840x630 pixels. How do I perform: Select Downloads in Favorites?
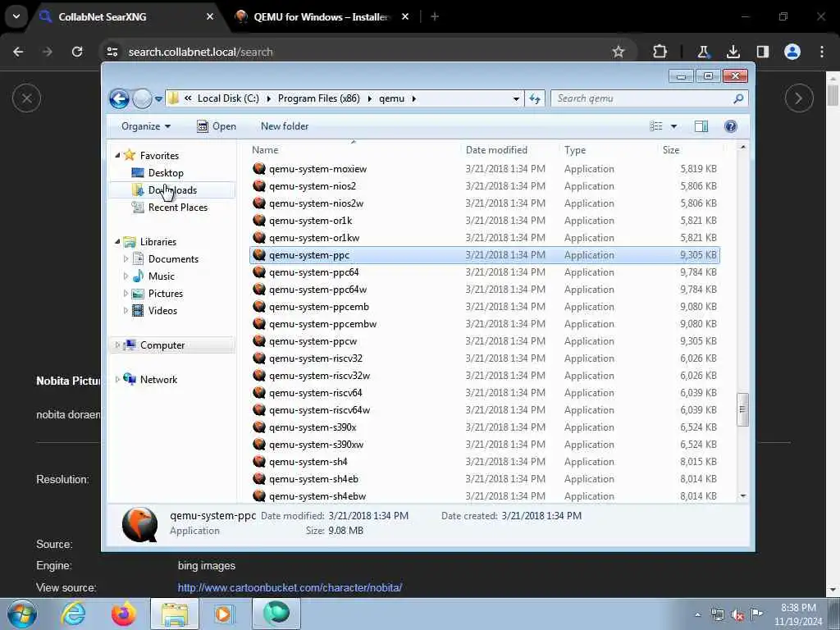point(172,190)
